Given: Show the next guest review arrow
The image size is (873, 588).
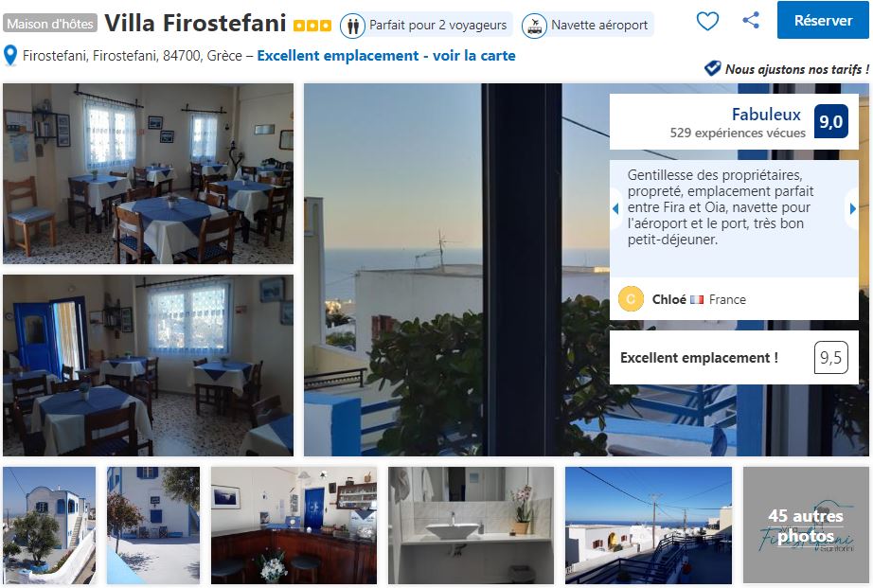Looking at the screenshot, I should tap(852, 209).
